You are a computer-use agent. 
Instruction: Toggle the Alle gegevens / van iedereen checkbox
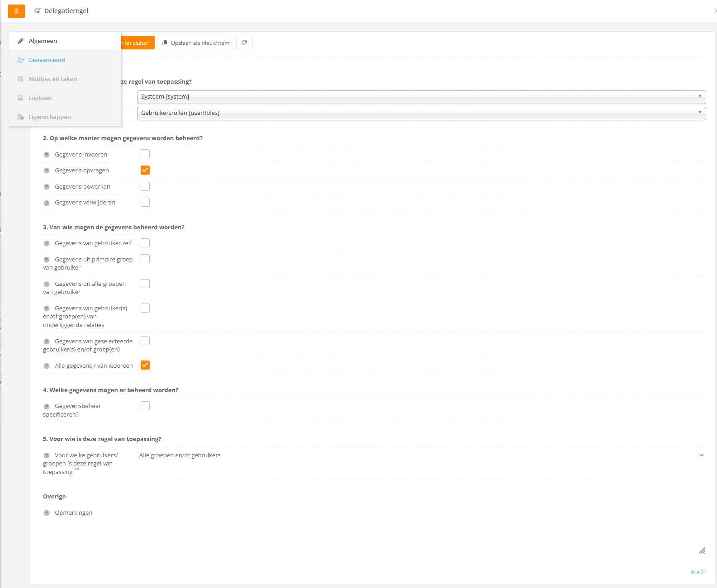tap(145, 365)
